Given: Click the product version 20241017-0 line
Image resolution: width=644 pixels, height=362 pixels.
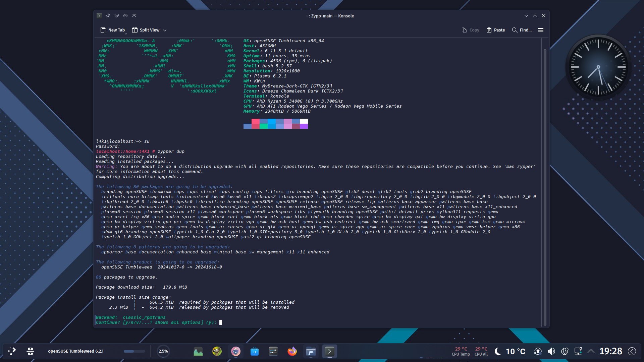Looking at the screenshot, I should 162,267.
